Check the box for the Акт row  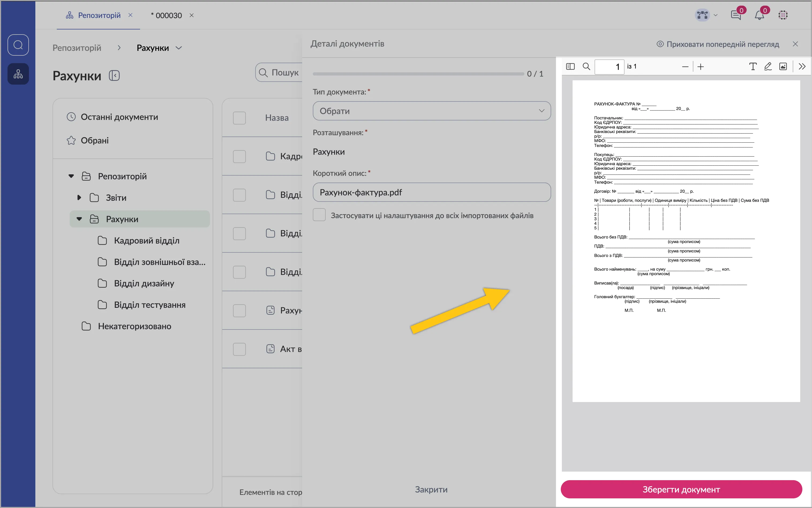click(239, 349)
